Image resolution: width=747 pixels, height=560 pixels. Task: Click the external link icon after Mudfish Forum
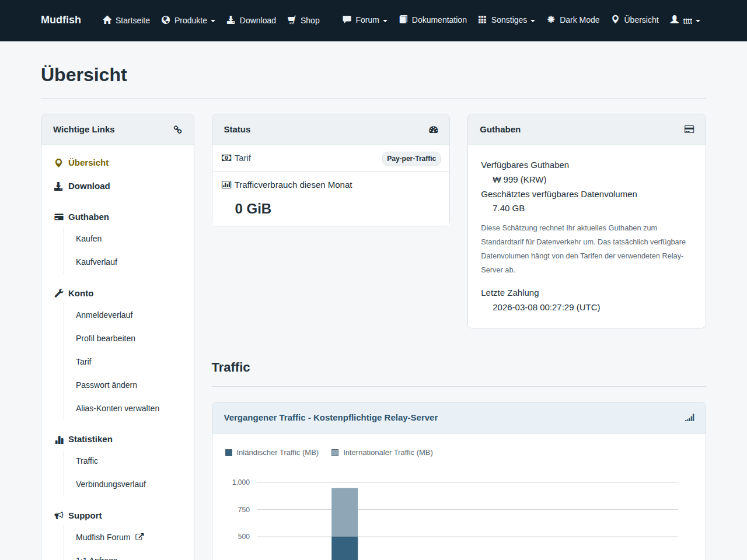click(139, 537)
